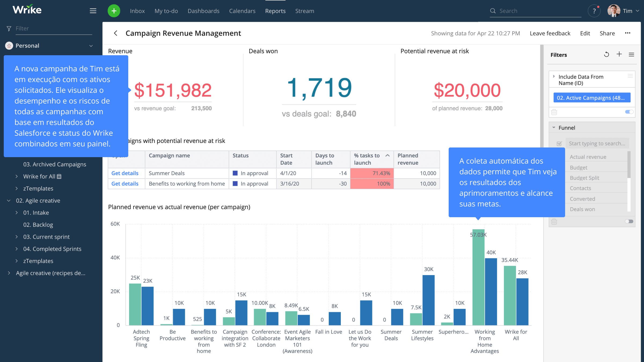Toggle the hamburger sidebar menu
Image resolution: width=644 pixels, height=362 pixels.
coord(93,11)
